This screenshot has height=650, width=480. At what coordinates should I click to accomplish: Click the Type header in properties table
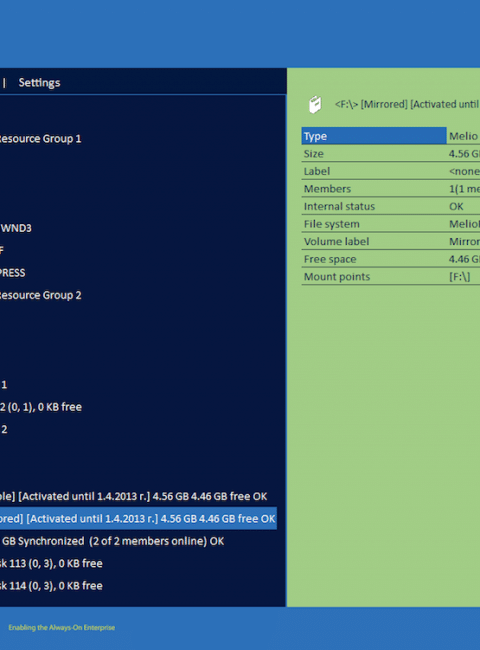click(373, 136)
